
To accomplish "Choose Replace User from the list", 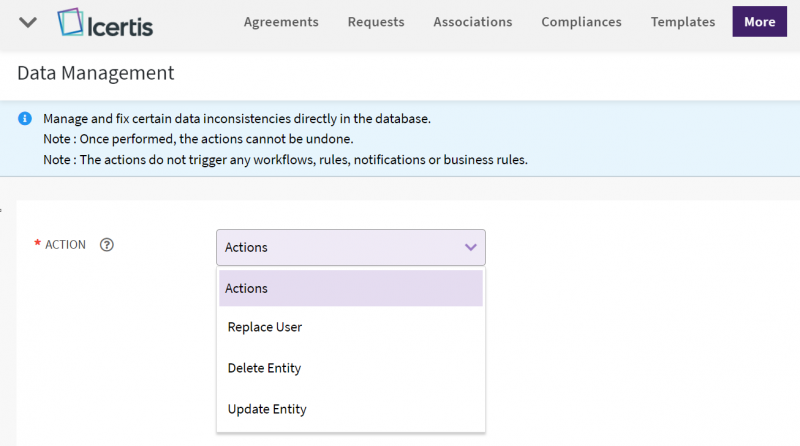I will (x=265, y=327).
